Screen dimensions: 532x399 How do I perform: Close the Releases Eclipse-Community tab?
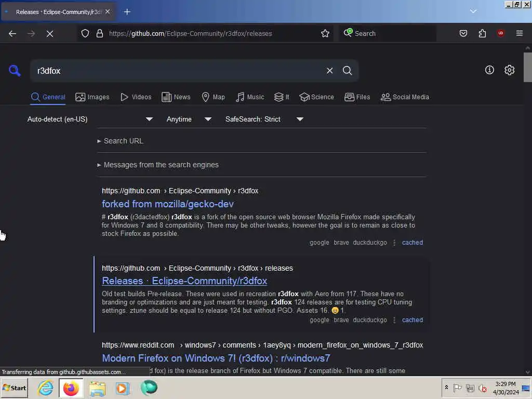click(x=108, y=11)
